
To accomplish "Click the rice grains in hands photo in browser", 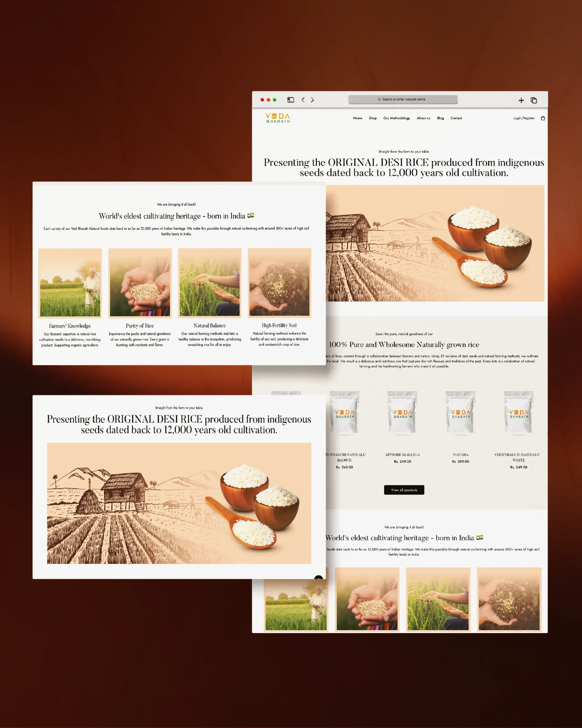I will 367,599.
